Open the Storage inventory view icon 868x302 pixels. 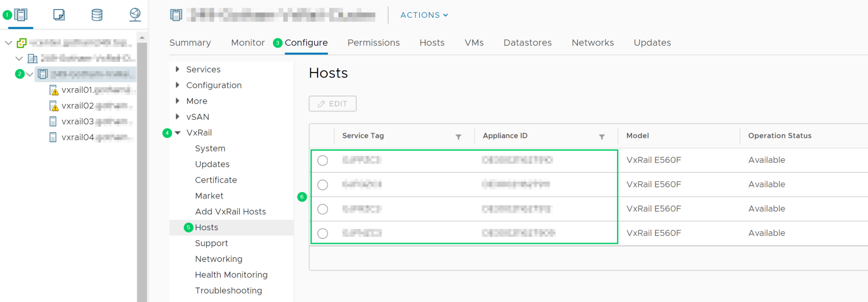(x=97, y=15)
